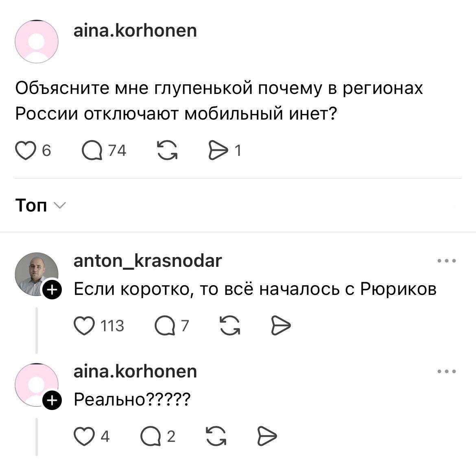Screen dimensions: 476x469
Task: Follow anton_krasnodar via plus badge
Action: click(x=52, y=290)
